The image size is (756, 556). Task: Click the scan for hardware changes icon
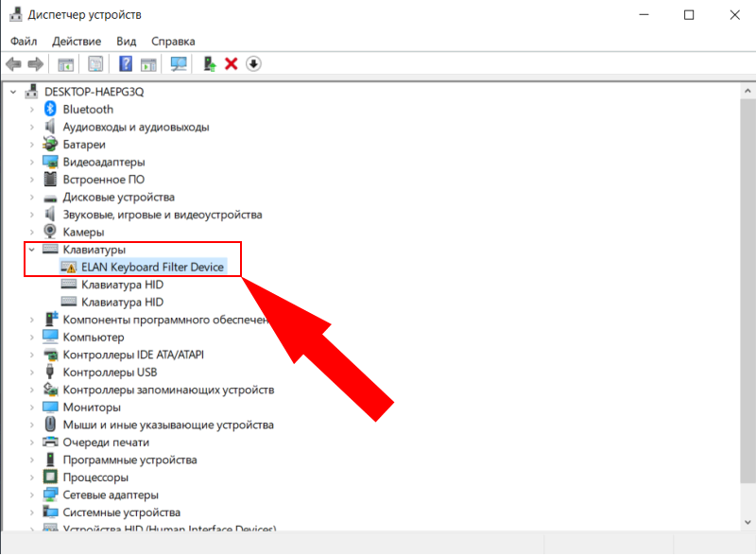[179, 64]
